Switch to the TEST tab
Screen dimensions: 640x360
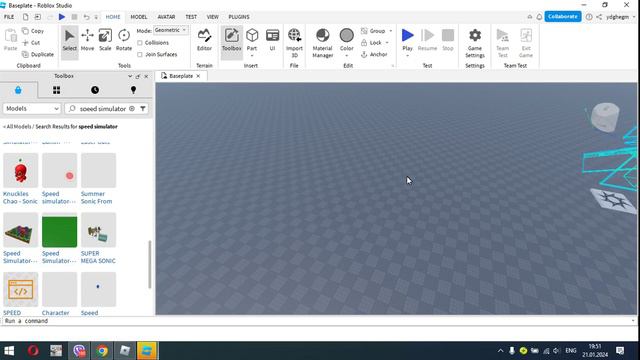click(191, 17)
